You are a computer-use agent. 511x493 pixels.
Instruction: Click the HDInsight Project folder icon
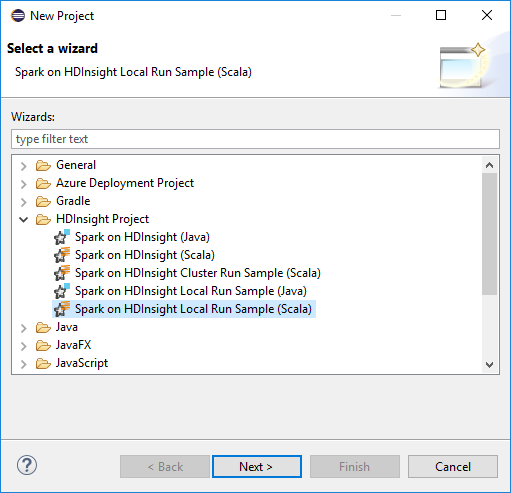tap(43, 219)
